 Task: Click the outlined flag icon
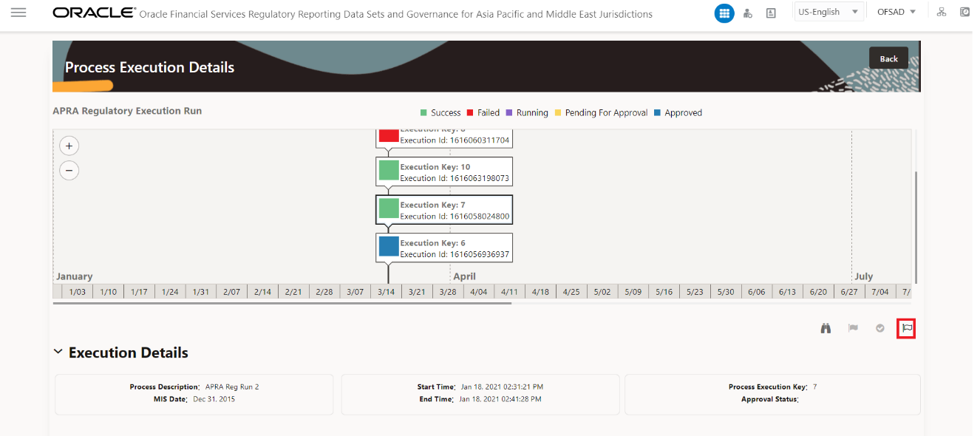(x=906, y=328)
